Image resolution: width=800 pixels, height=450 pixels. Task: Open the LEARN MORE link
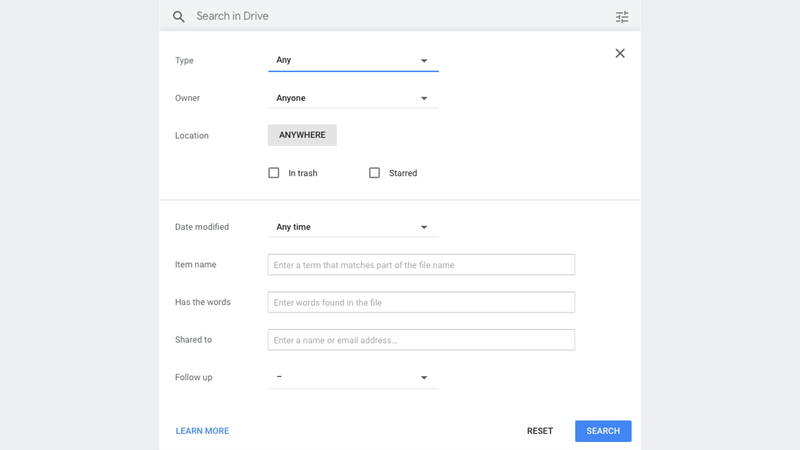click(x=202, y=431)
